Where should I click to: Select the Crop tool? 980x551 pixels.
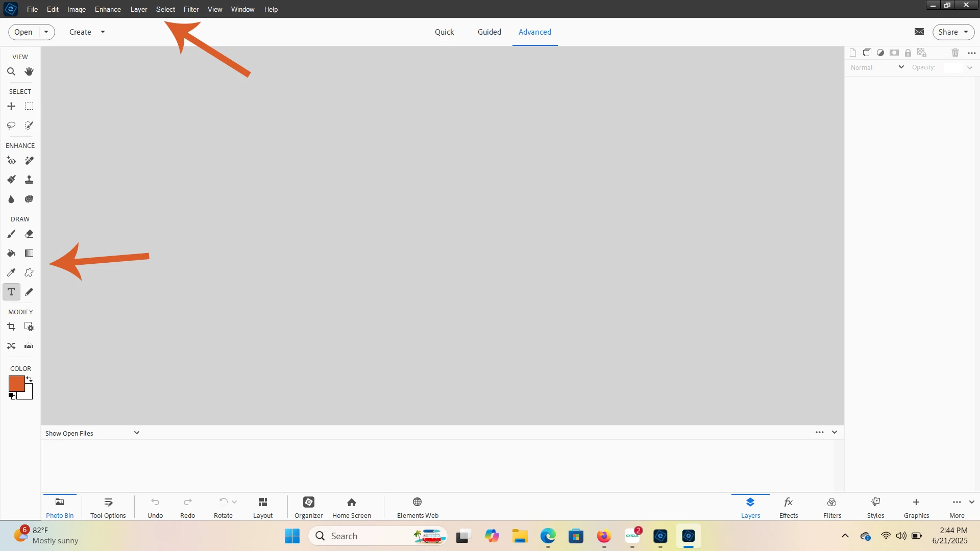point(11,327)
